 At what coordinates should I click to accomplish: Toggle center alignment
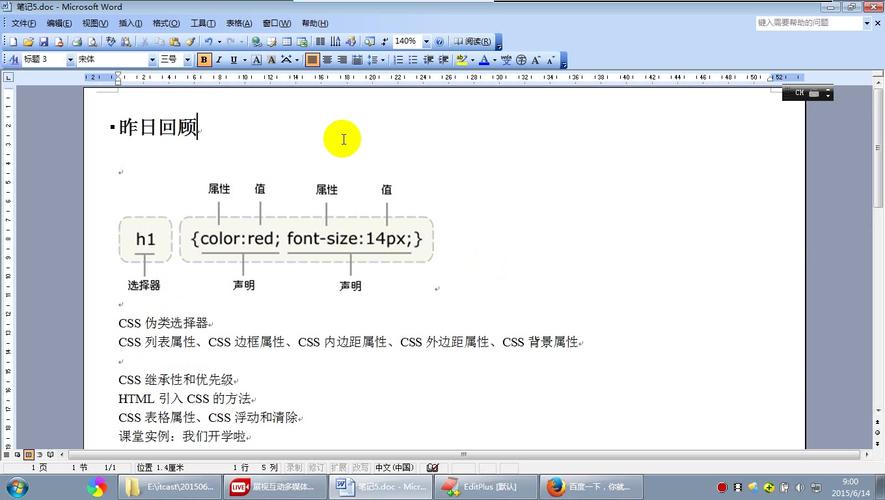(327, 59)
